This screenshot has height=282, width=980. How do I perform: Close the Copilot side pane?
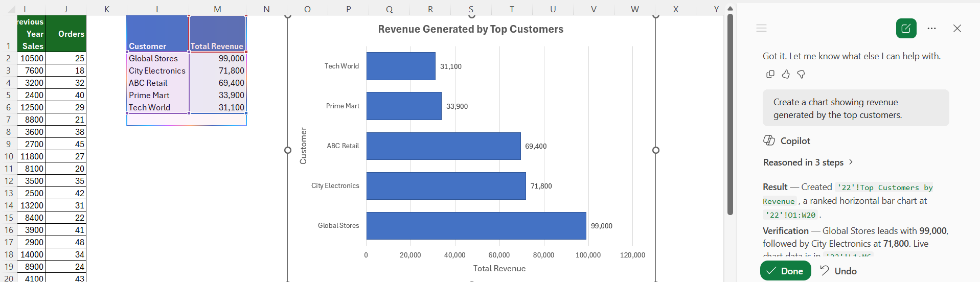(x=957, y=29)
